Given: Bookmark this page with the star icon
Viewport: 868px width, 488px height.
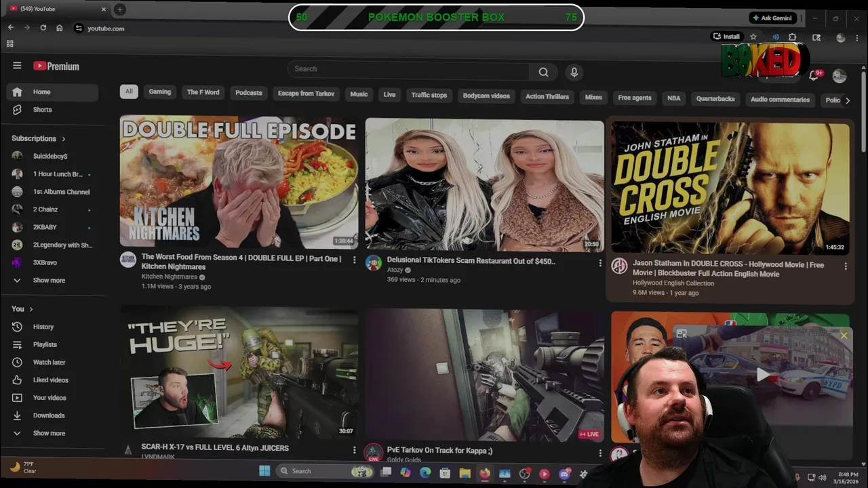Looking at the screenshot, I should point(753,37).
